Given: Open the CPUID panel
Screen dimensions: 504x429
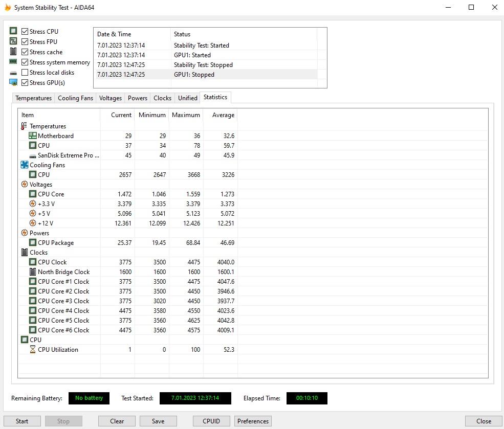Looking at the screenshot, I should [x=211, y=421].
